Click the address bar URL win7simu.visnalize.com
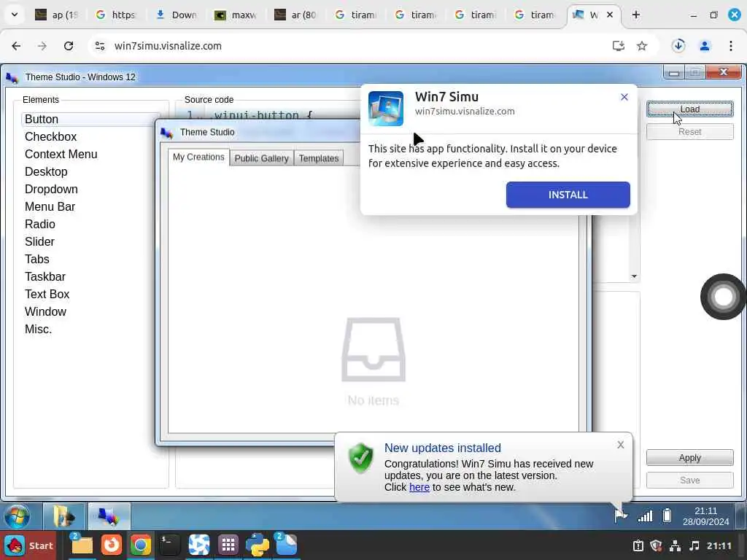This screenshot has width=747, height=560. (168, 46)
